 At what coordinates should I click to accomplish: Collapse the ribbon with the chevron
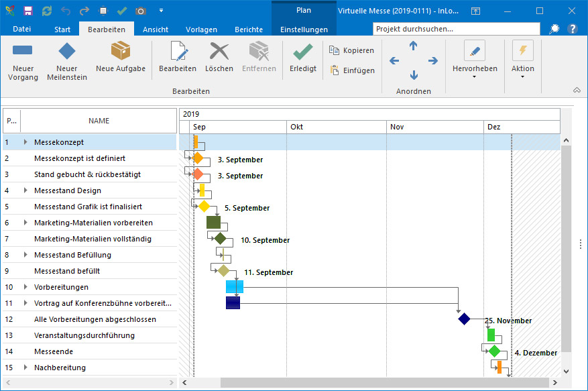577,90
